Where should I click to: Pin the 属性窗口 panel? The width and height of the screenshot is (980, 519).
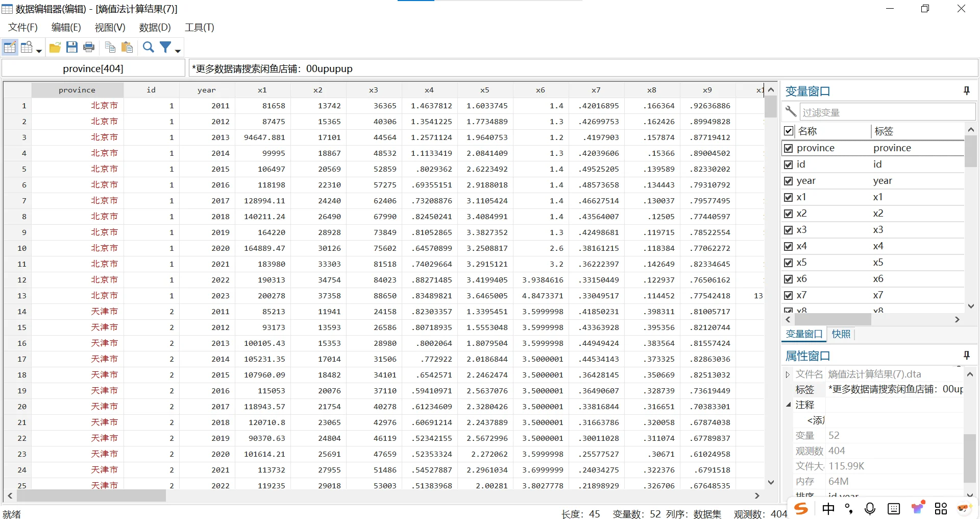(x=966, y=355)
